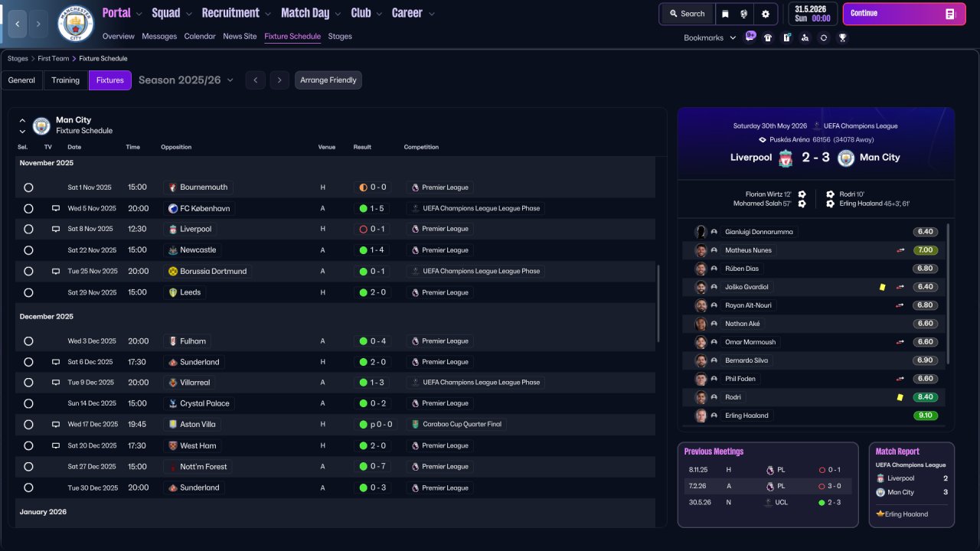Select the Borussia Dortmund fixture radio button
980x551 pixels.
click(x=28, y=271)
